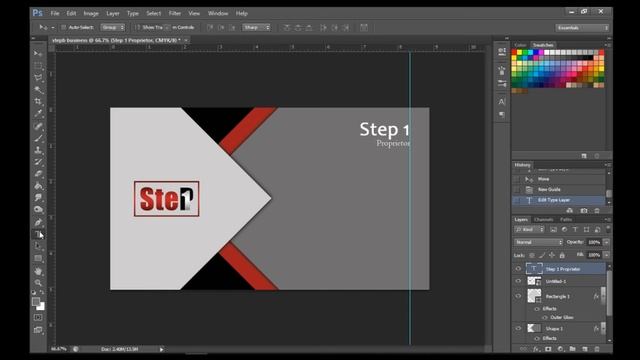Open the Fill slider dropdown arrow
The image size is (640, 360).
point(607,255)
